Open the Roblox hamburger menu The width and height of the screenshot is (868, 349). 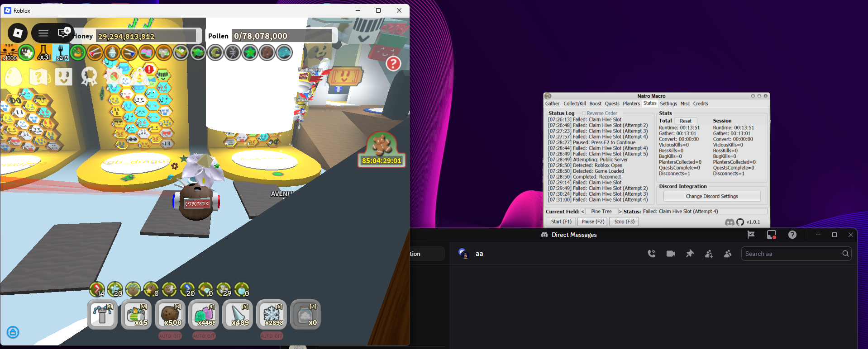(43, 33)
